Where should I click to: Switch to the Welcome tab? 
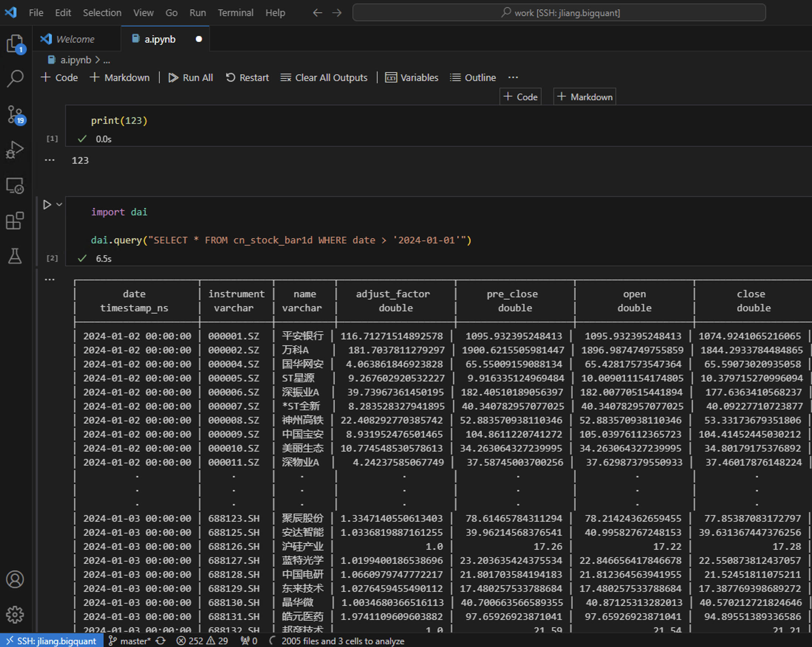tap(75, 39)
